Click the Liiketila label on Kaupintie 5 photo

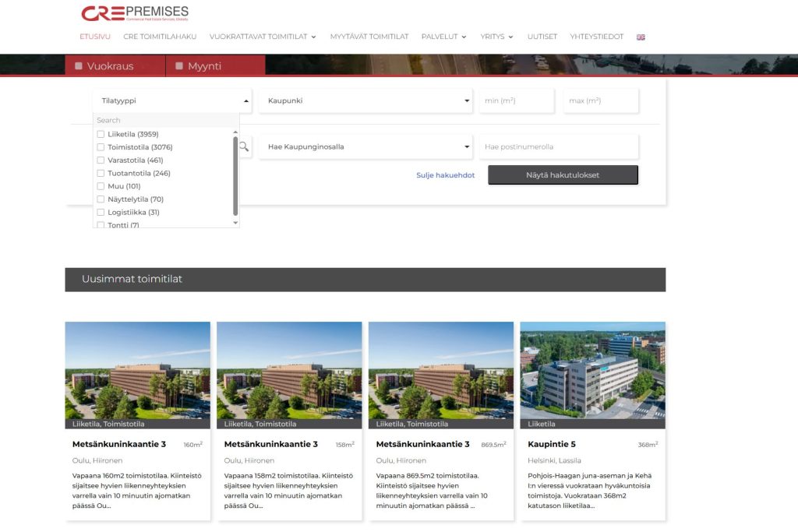click(542, 424)
